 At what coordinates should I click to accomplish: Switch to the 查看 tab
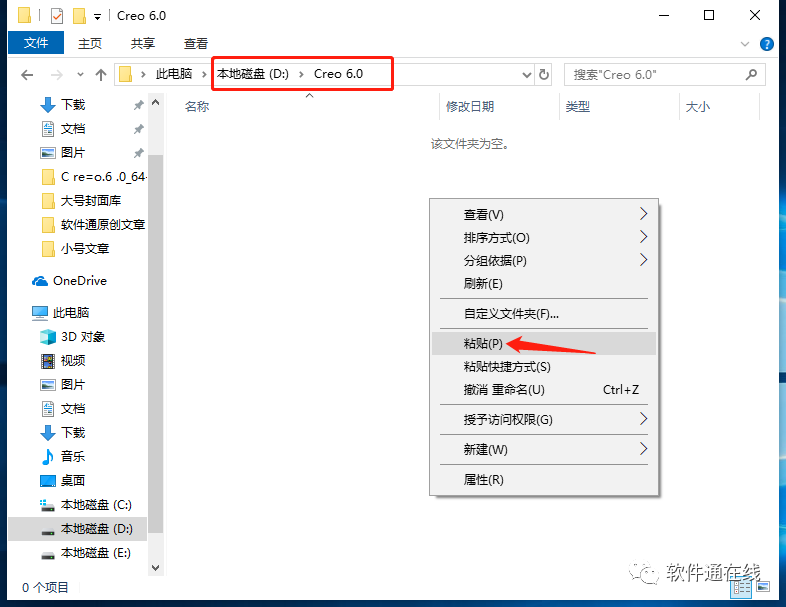(195, 44)
